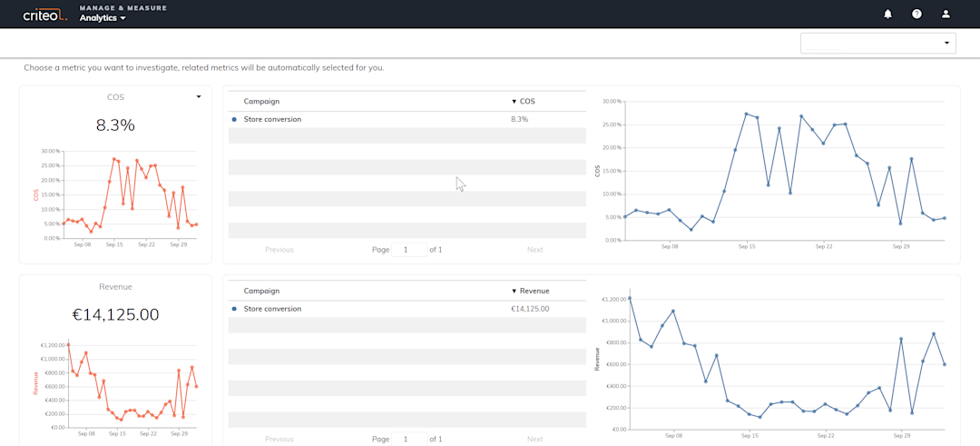
Task: Focus the page number field in Revenue table
Action: [x=409, y=439]
